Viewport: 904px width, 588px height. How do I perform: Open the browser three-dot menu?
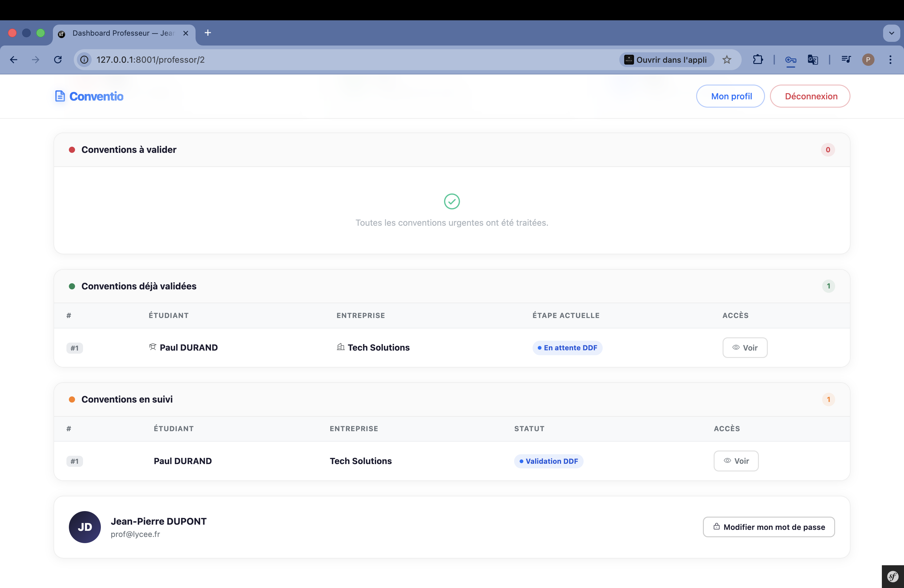[890, 60]
